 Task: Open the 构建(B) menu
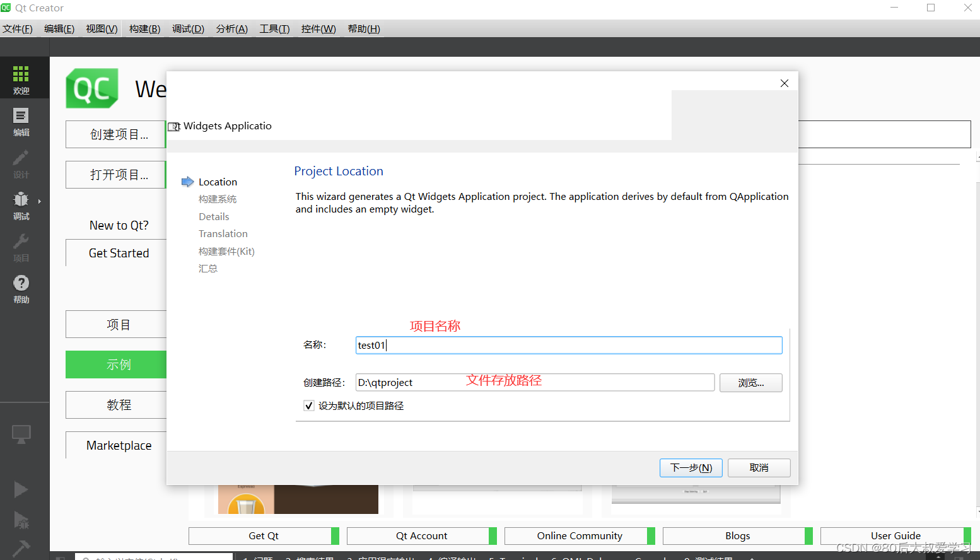click(x=144, y=29)
